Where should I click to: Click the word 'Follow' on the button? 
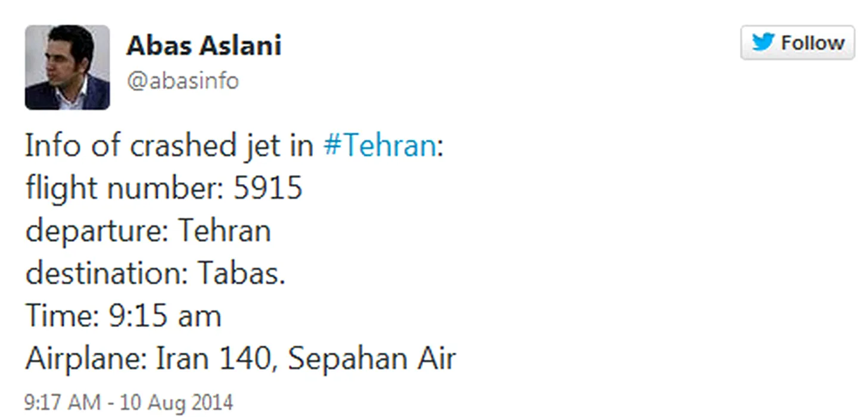point(813,43)
